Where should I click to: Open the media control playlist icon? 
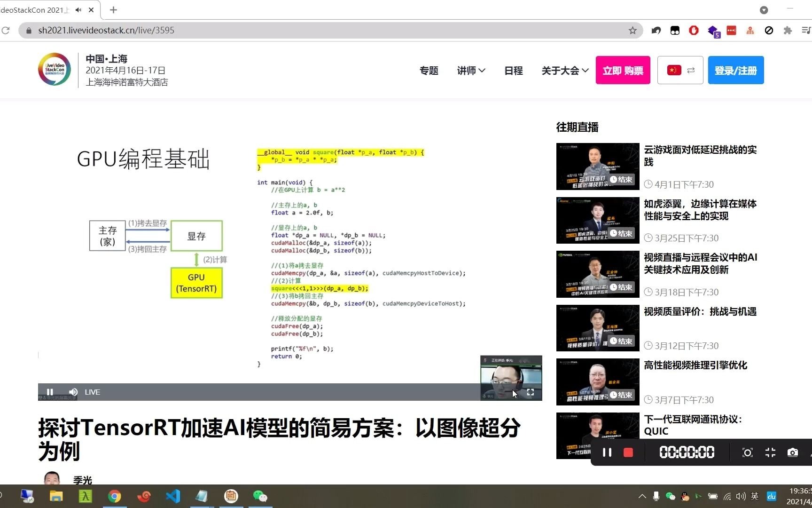[x=806, y=31]
